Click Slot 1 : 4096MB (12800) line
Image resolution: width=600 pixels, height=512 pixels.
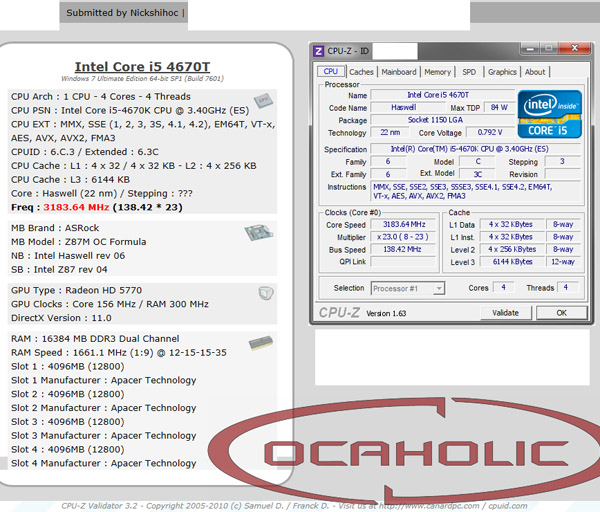point(67,366)
